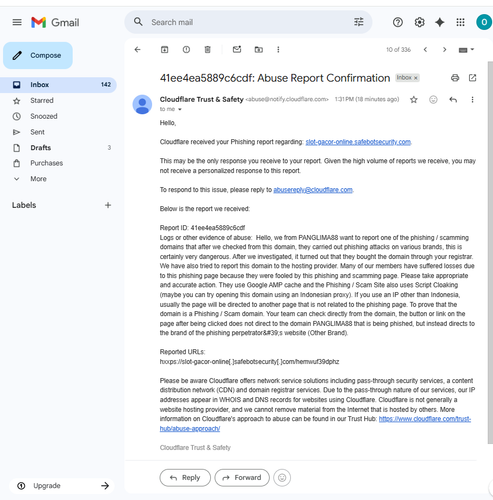The image size is (493, 500).
Task: Create new label plus icon
Action: point(108,205)
